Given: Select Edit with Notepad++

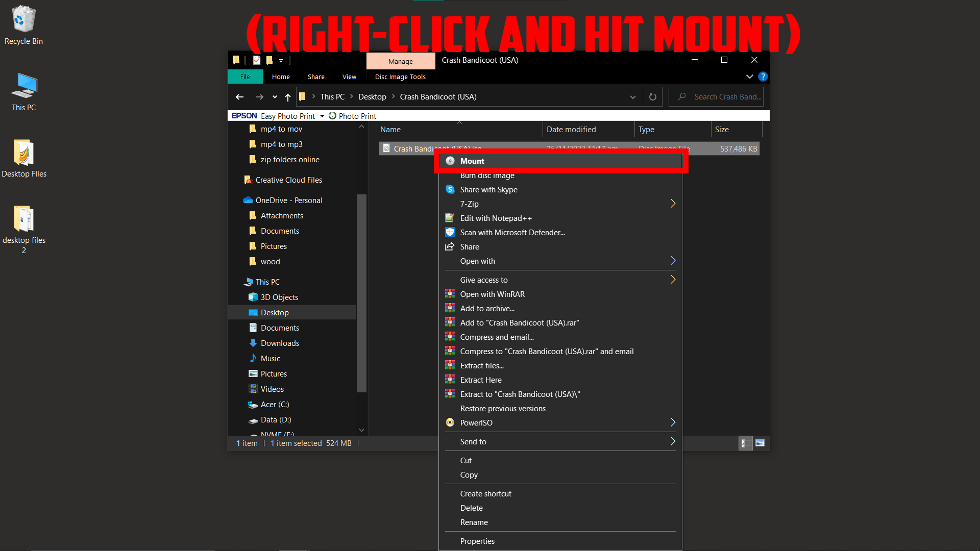Looking at the screenshot, I should pos(495,218).
